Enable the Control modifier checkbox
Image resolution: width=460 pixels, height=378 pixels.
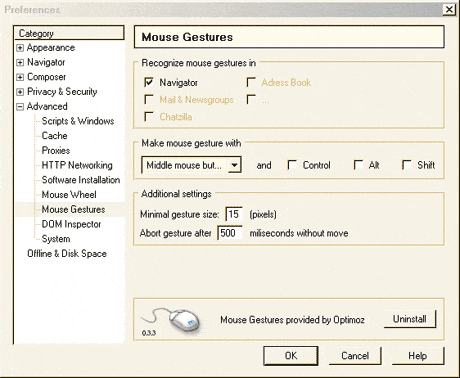[292, 165]
